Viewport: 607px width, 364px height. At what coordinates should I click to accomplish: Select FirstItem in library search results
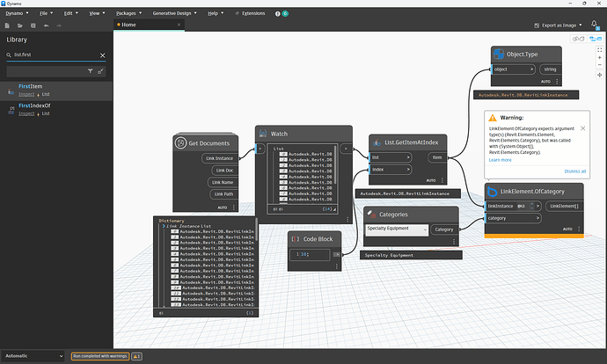[32, 86]
